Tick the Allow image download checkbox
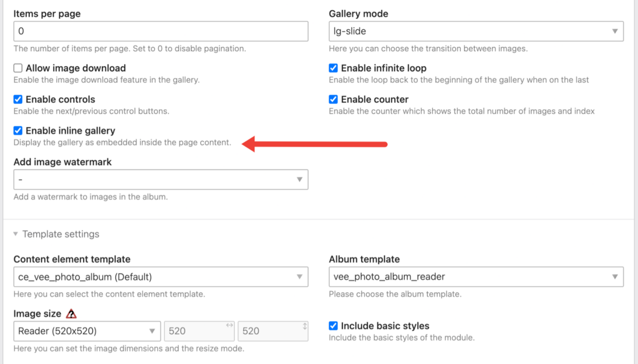 coord(18,68)
